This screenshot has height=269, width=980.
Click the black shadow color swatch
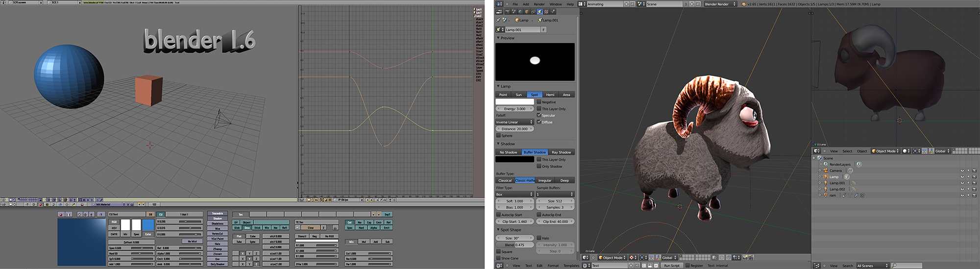point(514,159)
